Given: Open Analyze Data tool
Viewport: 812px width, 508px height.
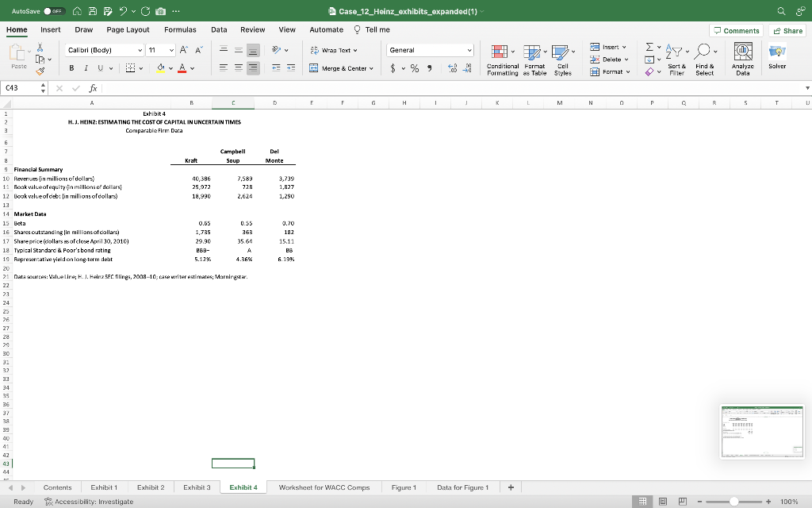Looking at the screenshot, I should 742,54.
